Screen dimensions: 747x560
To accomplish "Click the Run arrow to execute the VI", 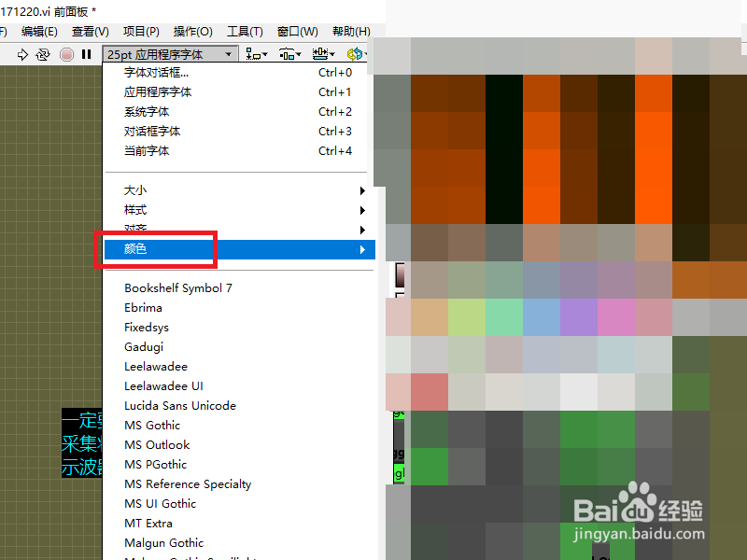I will pos(22,53).
